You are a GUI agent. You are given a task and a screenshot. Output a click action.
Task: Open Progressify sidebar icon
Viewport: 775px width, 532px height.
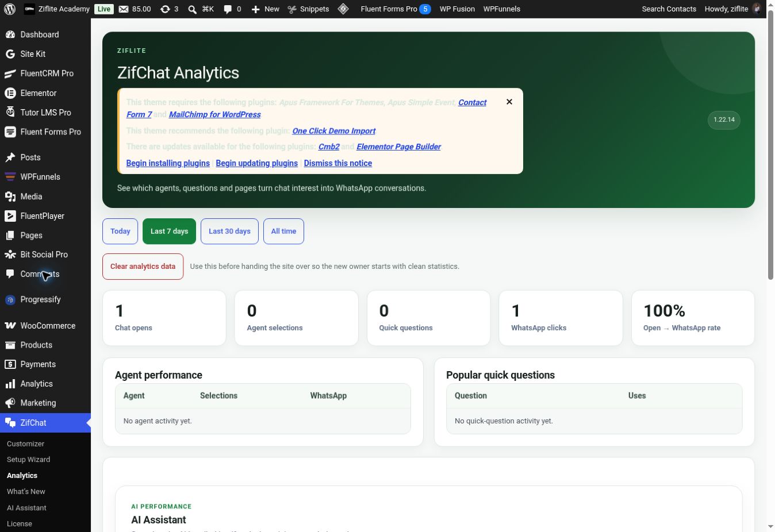(x=10, y=299)
